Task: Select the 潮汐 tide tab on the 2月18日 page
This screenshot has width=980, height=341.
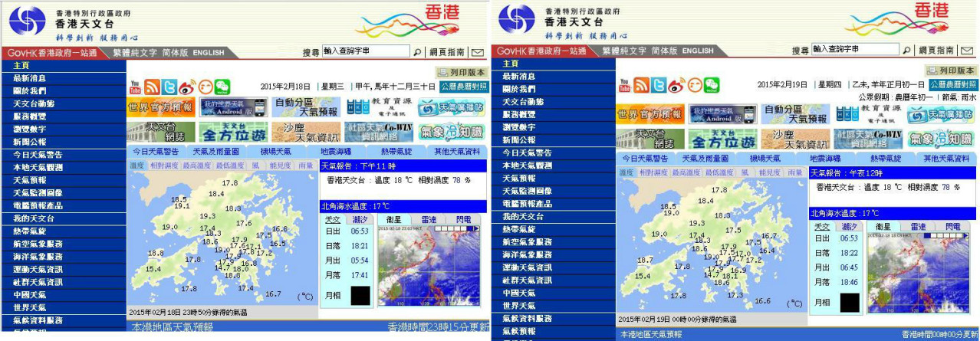Action: 359,220
